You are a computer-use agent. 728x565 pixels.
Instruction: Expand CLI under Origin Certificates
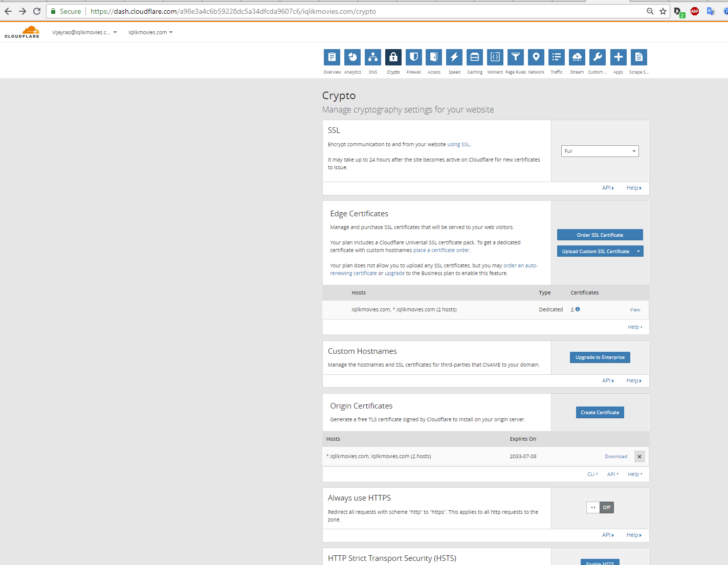pos(592,474)
